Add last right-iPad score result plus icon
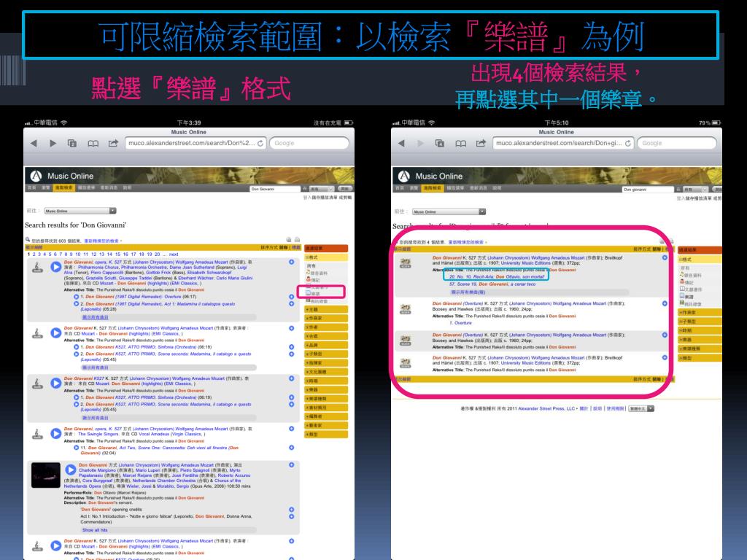 (x=665, y=357)
